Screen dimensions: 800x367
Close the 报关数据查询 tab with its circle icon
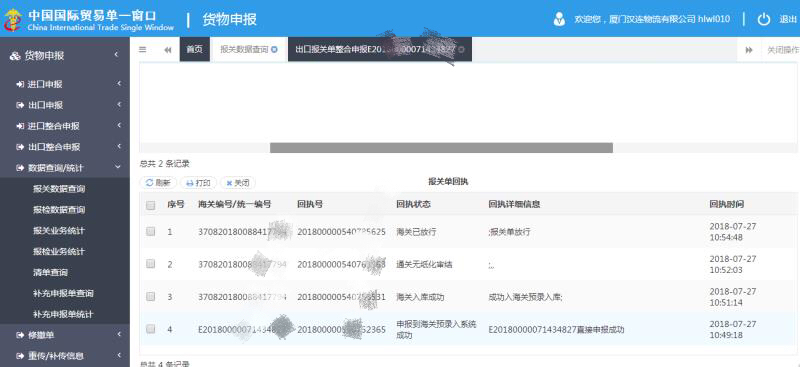pyautogui.click(x=274, y=50)
